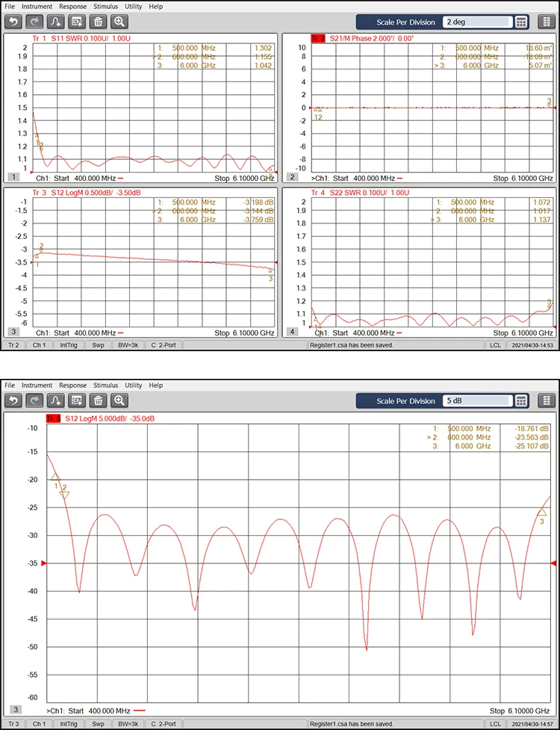This screenshot has height=730, width=560.
Task: Click trash delete icon in single-trace window
Action: tap(98, 400)
